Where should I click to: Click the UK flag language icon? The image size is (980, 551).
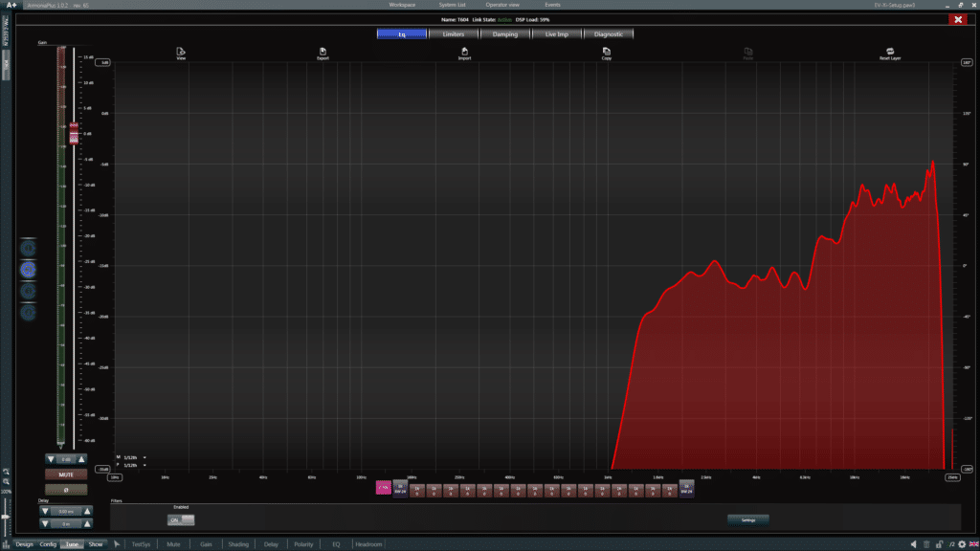973,544
